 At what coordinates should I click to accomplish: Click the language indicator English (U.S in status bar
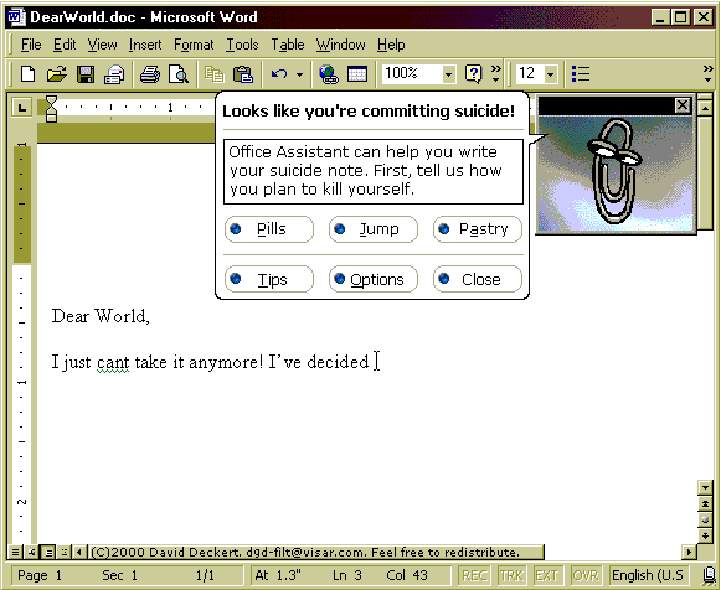pos(647,575)
